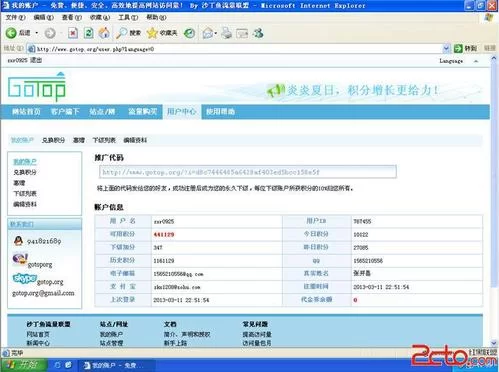The image size is (499, 372).
Task: Select the 站点/网 navigation tab
Action: click(x=102, y=112)
